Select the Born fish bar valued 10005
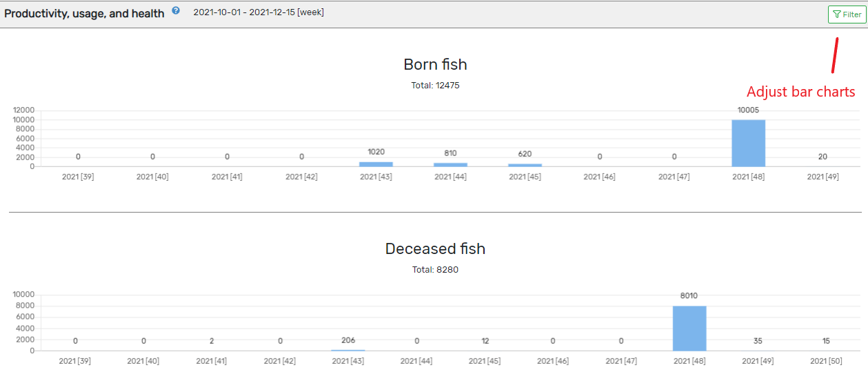Screen dimensions: 868x381 click(748, 143)
